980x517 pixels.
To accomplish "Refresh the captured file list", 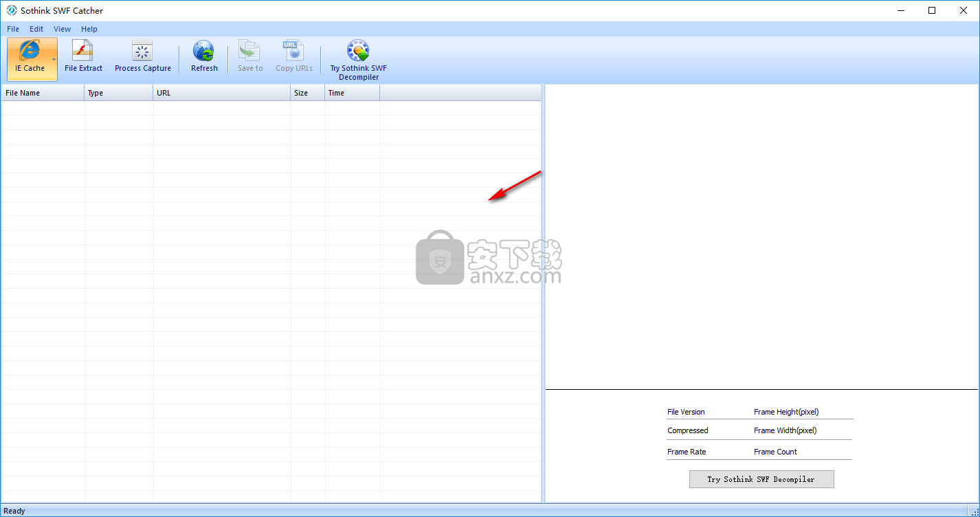I will tap(204, 57).
